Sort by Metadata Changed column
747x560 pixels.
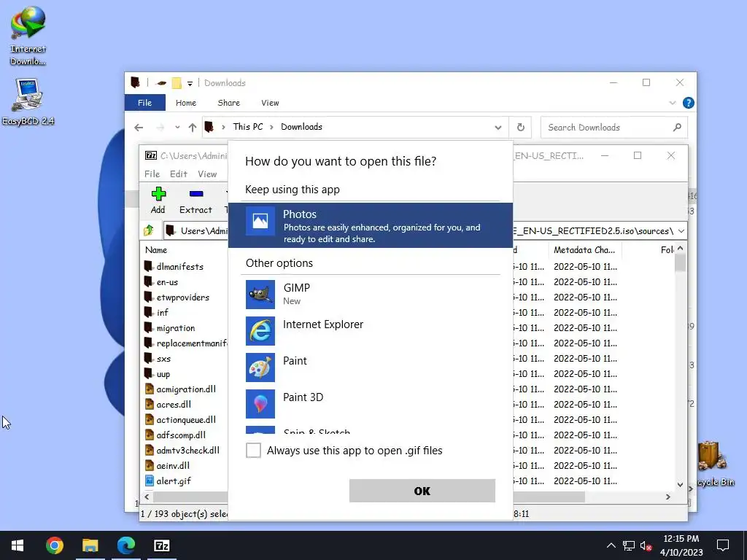[x=584, y=249]
